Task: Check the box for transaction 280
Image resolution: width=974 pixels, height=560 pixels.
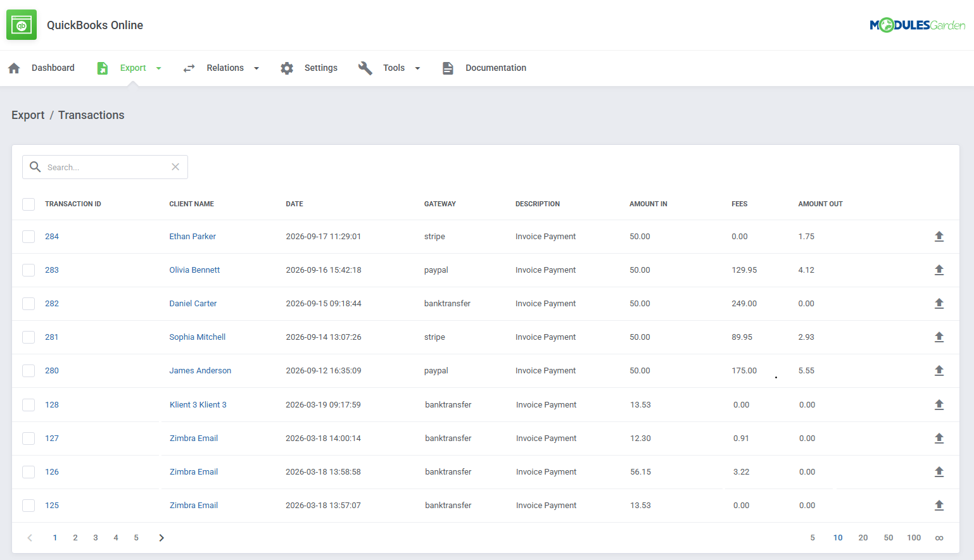Action: (x=28, y=371)
